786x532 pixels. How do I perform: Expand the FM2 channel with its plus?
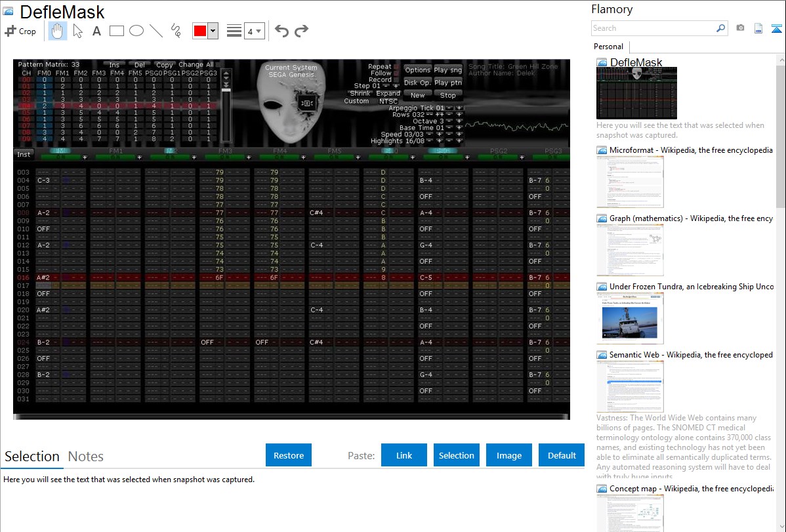[x=194, y=157]
